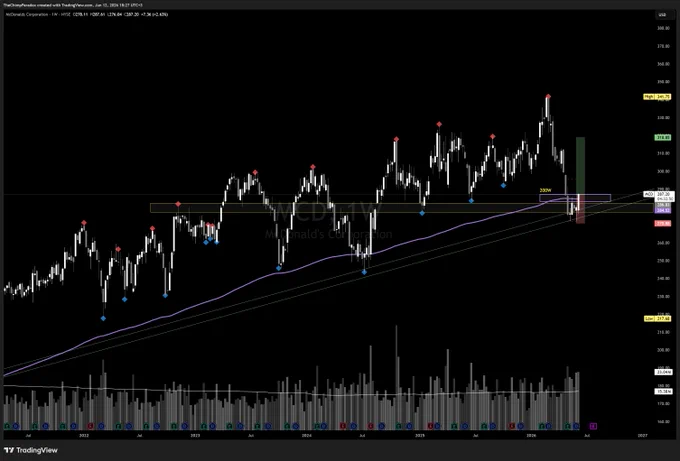Click the green 318.83 profit target label

(663, 137)
